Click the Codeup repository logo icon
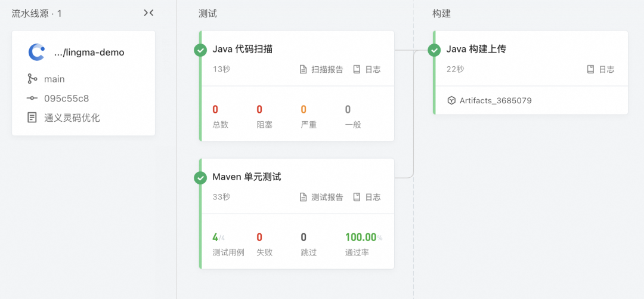The image size is (644, 299). pyautogui.click(x=36, y=52)
